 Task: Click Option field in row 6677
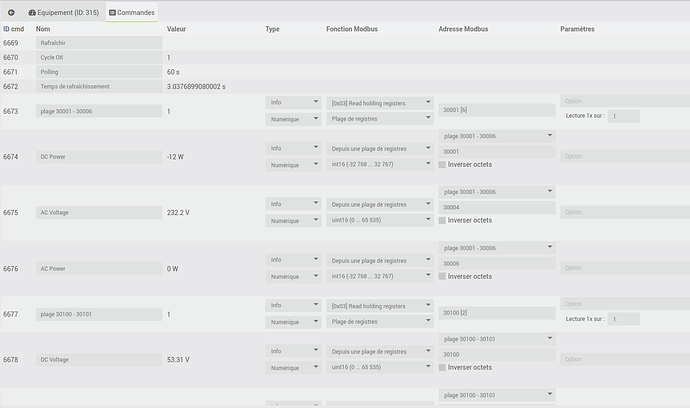pos(625,304)
